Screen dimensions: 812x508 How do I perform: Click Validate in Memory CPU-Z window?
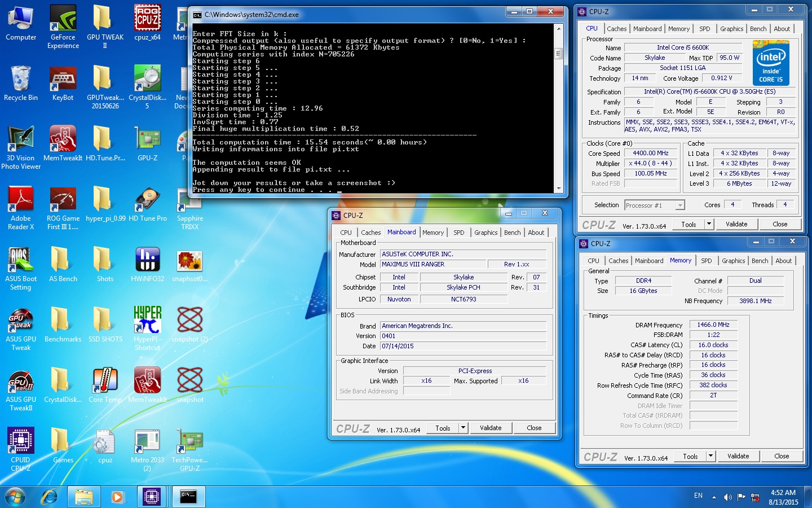click(738, 456)
